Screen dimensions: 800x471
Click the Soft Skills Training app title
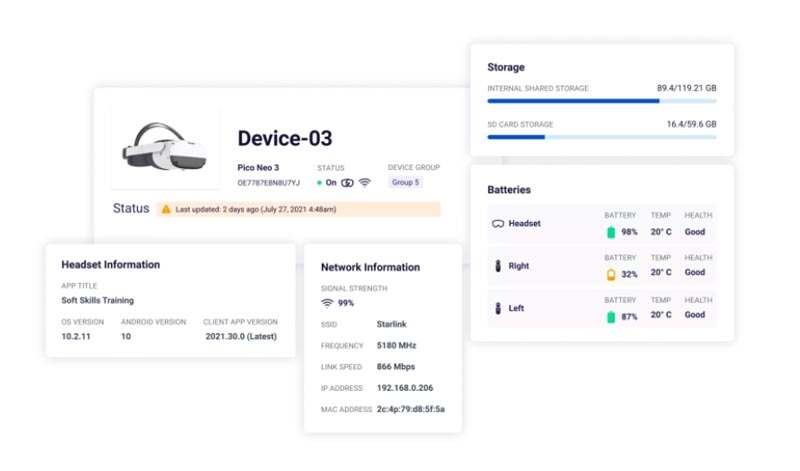coord(97,300)
